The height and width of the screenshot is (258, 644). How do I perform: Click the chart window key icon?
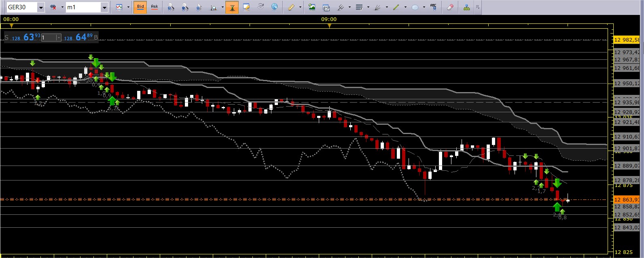point(246,7)
